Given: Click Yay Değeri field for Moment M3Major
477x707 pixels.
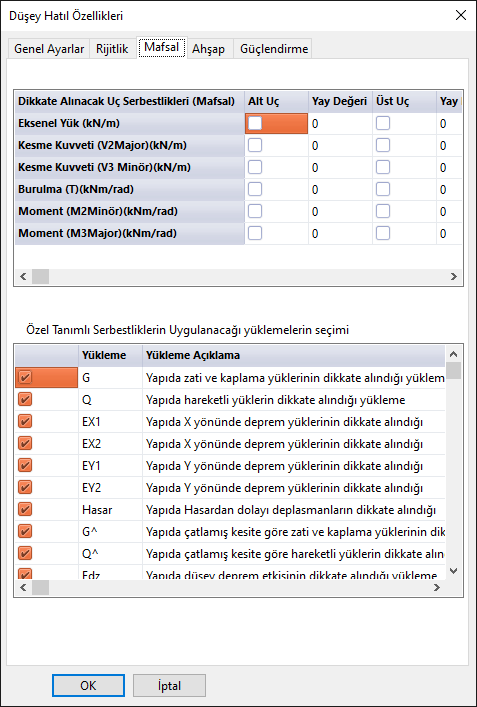Looking at the screenshot, I should pyautogui.click(x=340, y=234).
